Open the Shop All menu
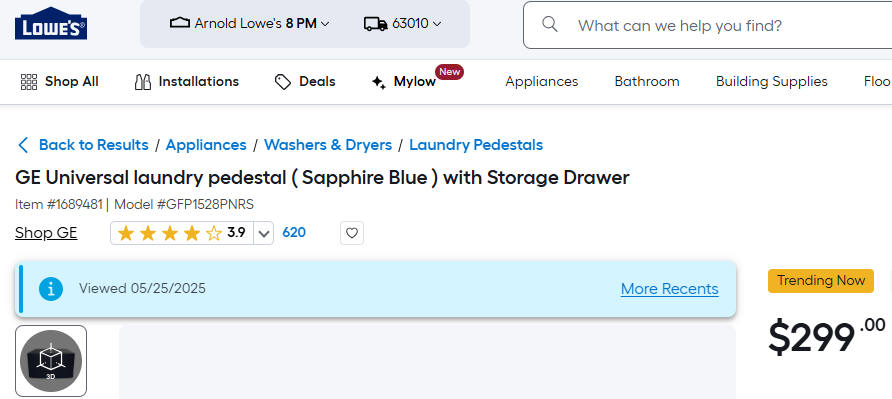Viewport: 892px width, 399px height. [60, 82]
